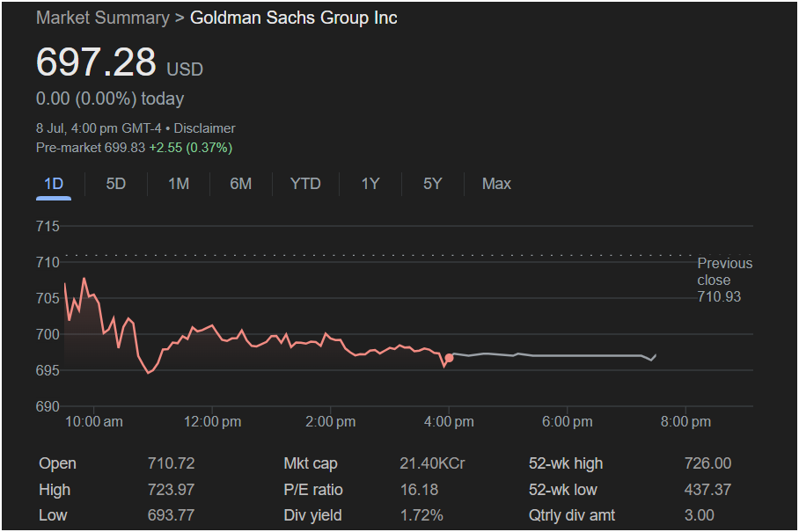The height and width of the screenshot is (532, 799).
Task: Click the Div yield value 1.72%
Action: (421, 515)
